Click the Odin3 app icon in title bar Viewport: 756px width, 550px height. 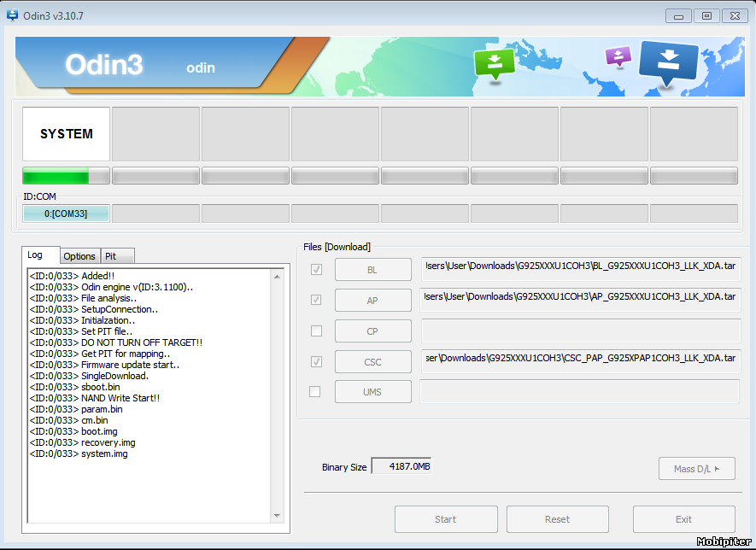point(12,15)
